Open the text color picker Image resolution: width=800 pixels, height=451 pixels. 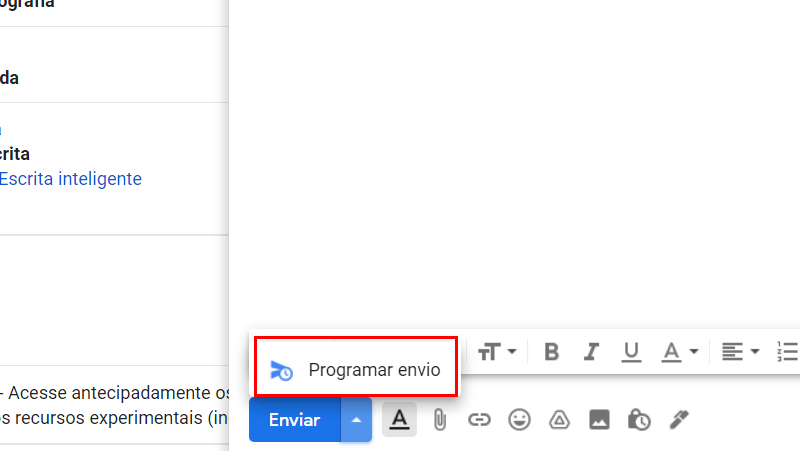(680, 352)
